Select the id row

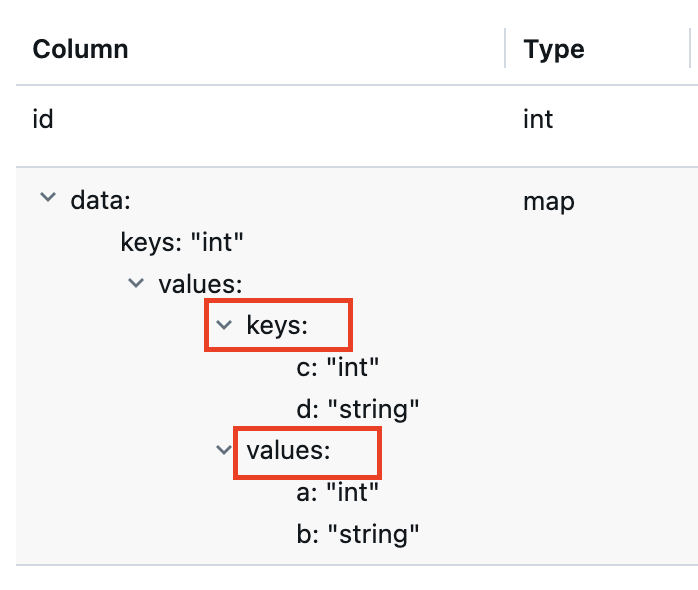point(357,119)
